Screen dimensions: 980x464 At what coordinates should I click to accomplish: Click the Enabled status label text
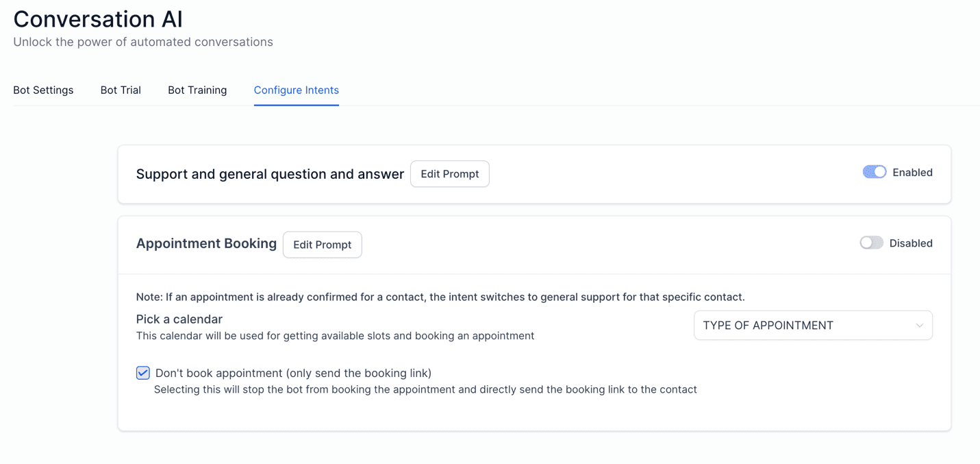(912, 173)
